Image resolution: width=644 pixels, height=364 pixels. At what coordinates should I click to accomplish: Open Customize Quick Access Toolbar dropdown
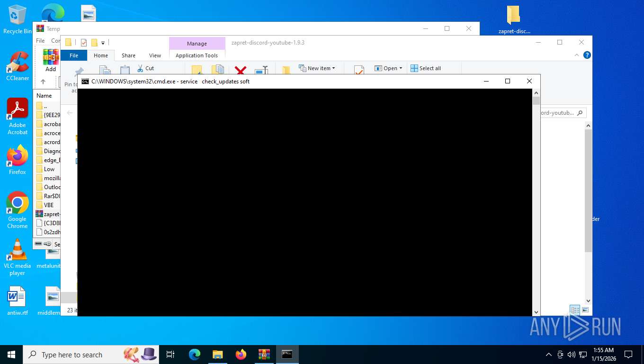[103, 43]
